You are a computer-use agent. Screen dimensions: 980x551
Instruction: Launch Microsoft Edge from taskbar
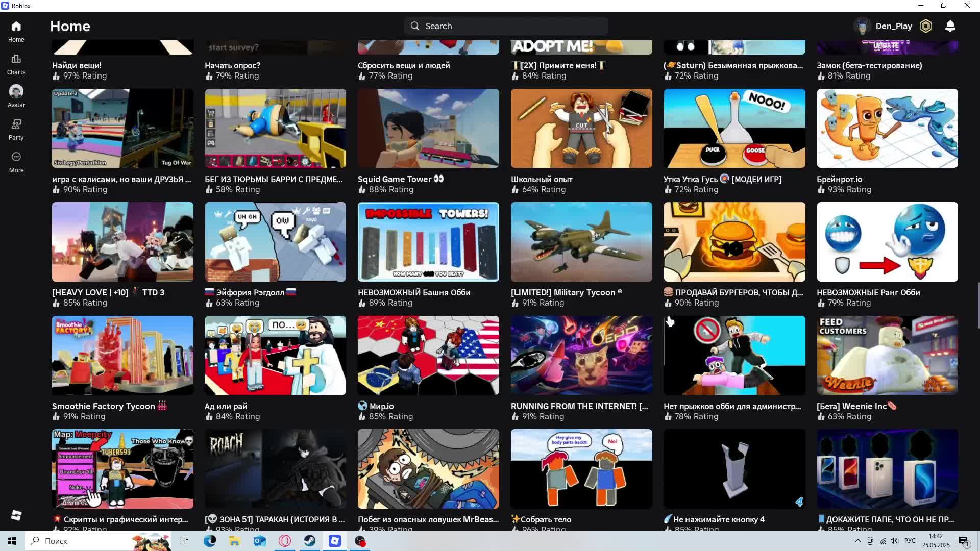point(210,541)
